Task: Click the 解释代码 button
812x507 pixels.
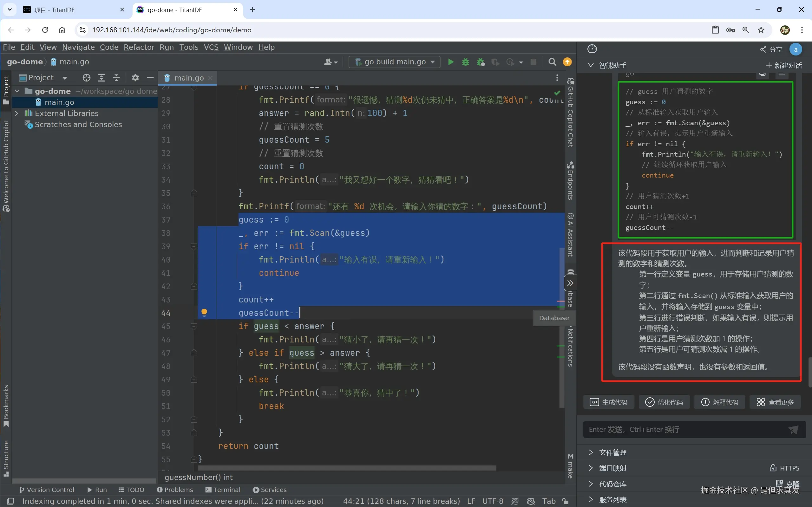Action: tap(719, 402)
